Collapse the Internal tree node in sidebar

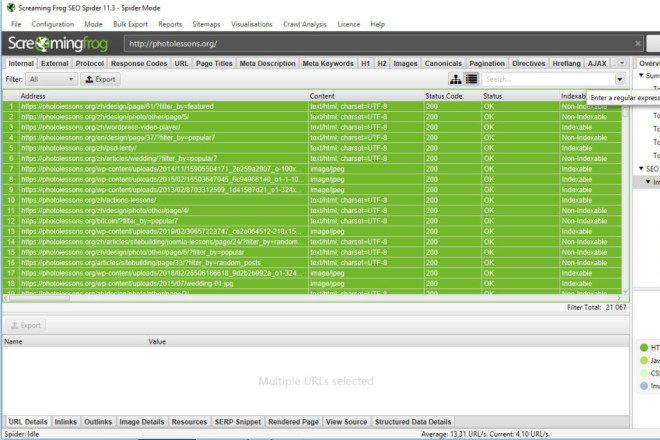[x=648, y=181]
